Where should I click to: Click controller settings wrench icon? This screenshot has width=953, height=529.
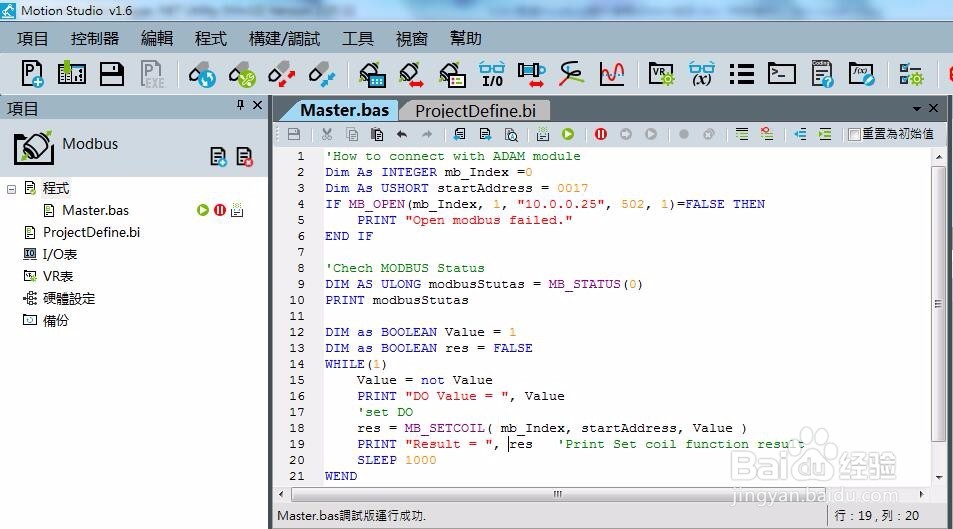click(x=242, y=74)
